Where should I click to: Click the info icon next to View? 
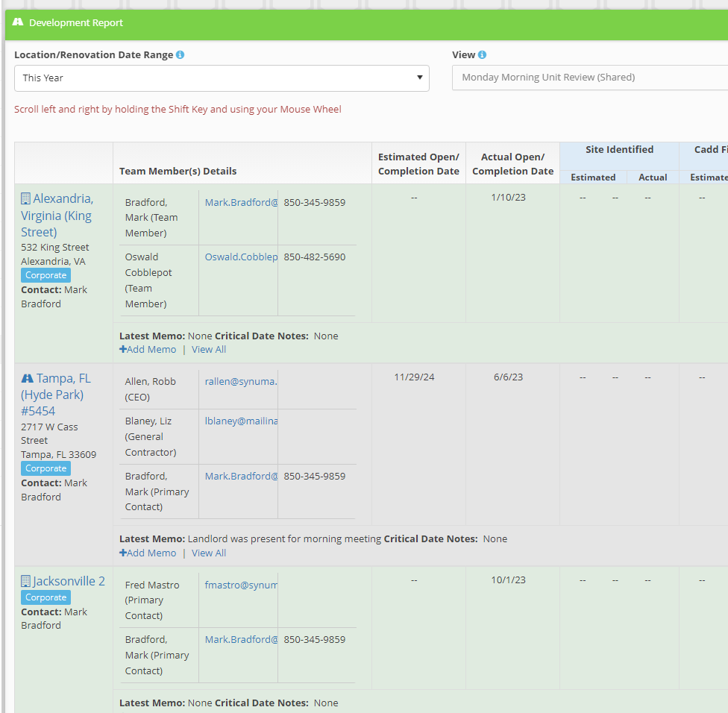pos(483,54)
